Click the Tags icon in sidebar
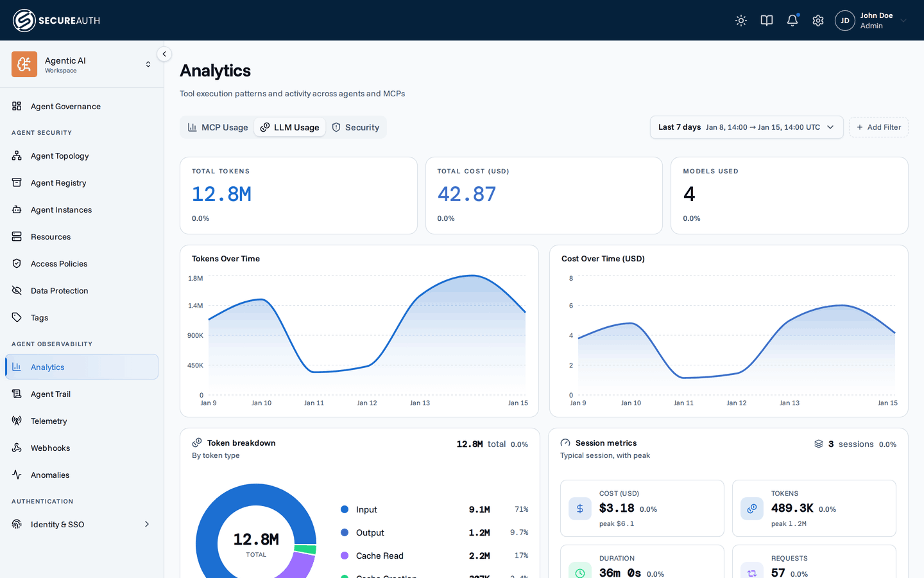The height and width of the screenshot is (578, 924). coord(17,317)
